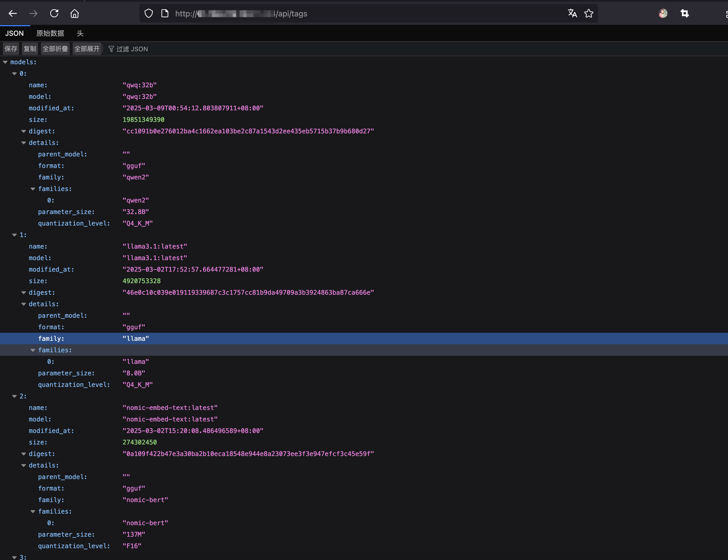Viewport: 728px width, 560px height.
Task: Bookmark page with the star icon
Action: point(589,13)
